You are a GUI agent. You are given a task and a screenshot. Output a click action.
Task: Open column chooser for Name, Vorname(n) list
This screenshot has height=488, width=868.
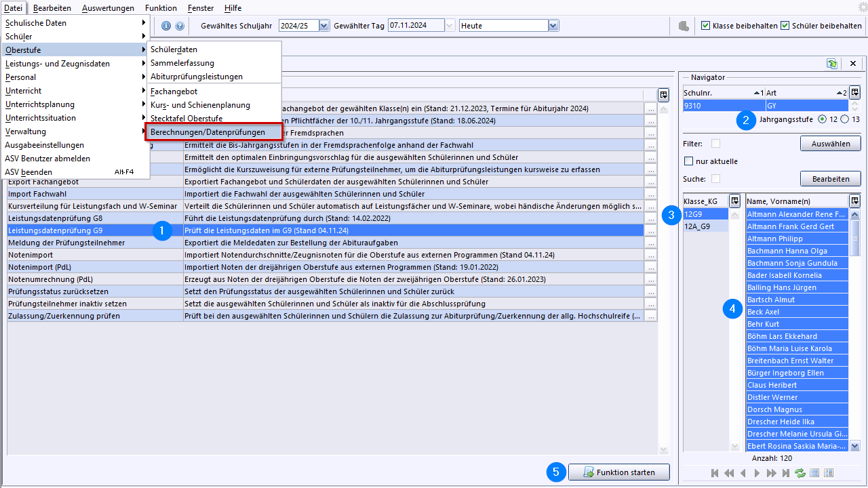854,201
